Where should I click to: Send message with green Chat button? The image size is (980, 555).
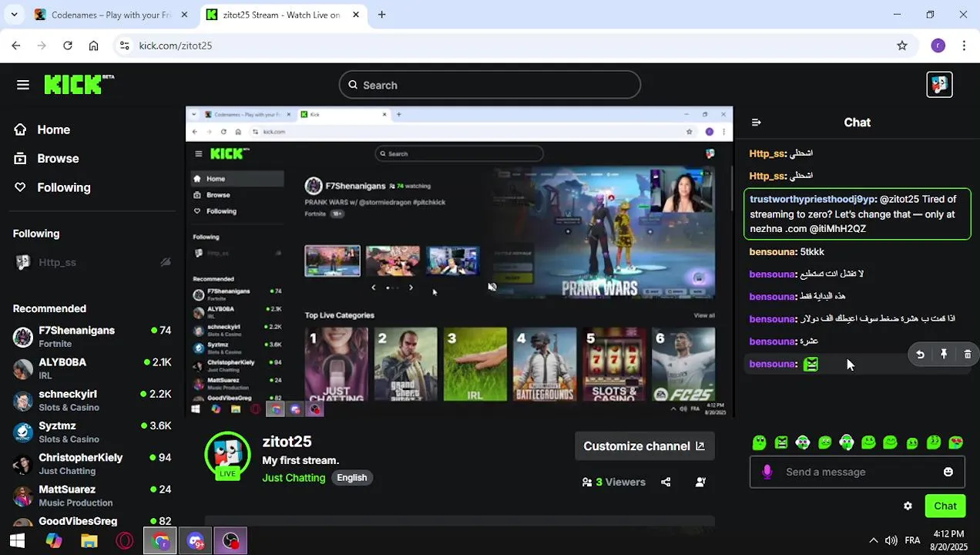point(945,506)
